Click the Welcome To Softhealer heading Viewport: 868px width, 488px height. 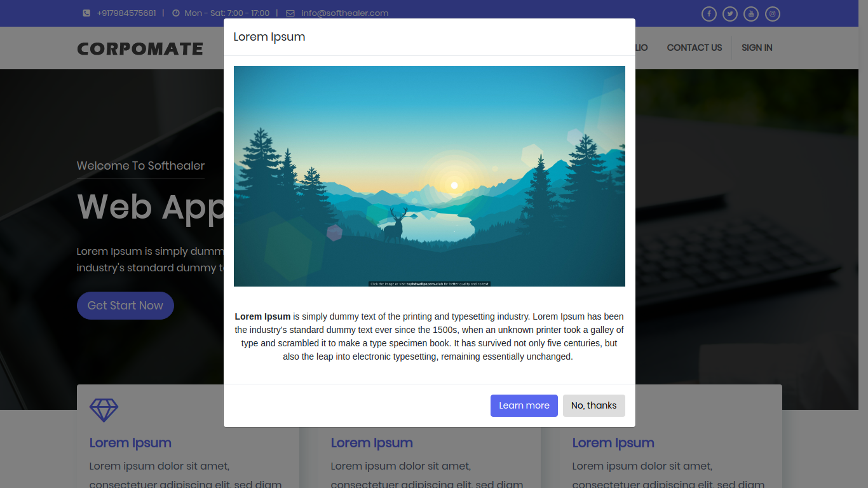[x=140, y=166]
